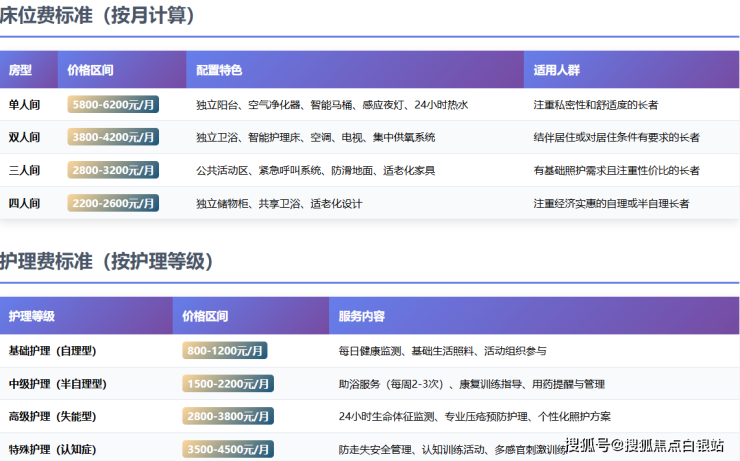Select the 3500-4500元/月 price badge
This screenshot has width=740, height=461.
pyautogui.click(x=228, y=449)
